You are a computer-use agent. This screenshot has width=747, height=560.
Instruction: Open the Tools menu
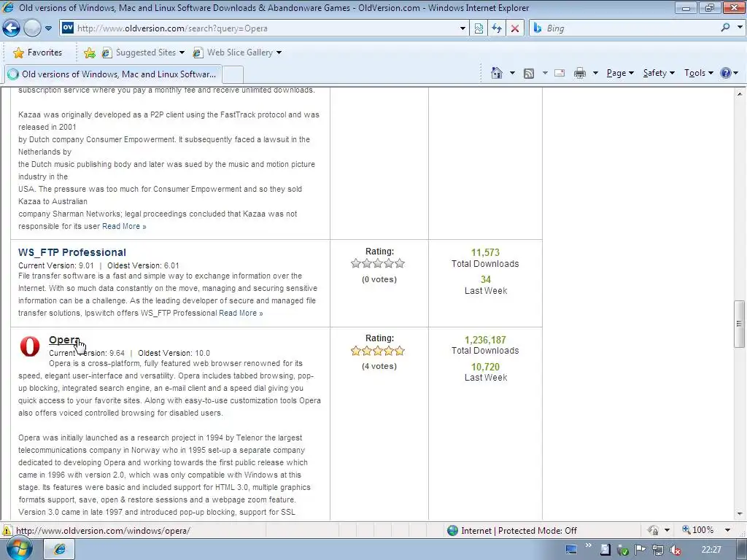(698, 73)
